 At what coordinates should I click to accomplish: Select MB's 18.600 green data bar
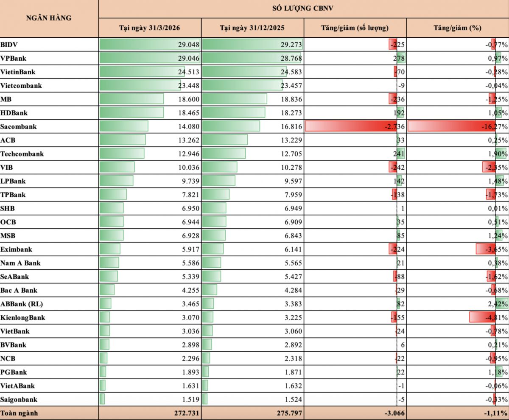click(131, 99)
